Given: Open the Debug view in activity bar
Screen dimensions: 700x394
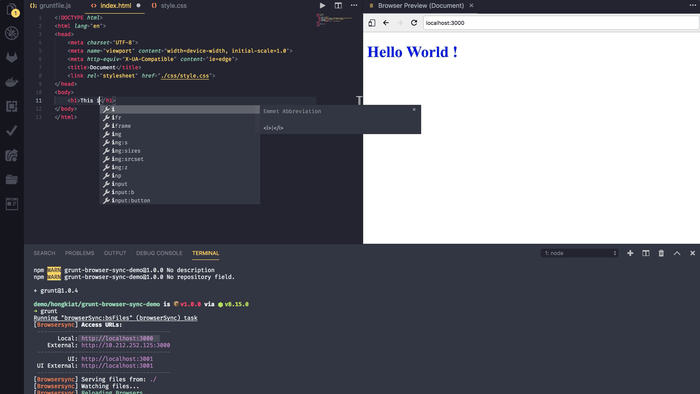Looking at the screenshot, I should (x=12, y=33).
